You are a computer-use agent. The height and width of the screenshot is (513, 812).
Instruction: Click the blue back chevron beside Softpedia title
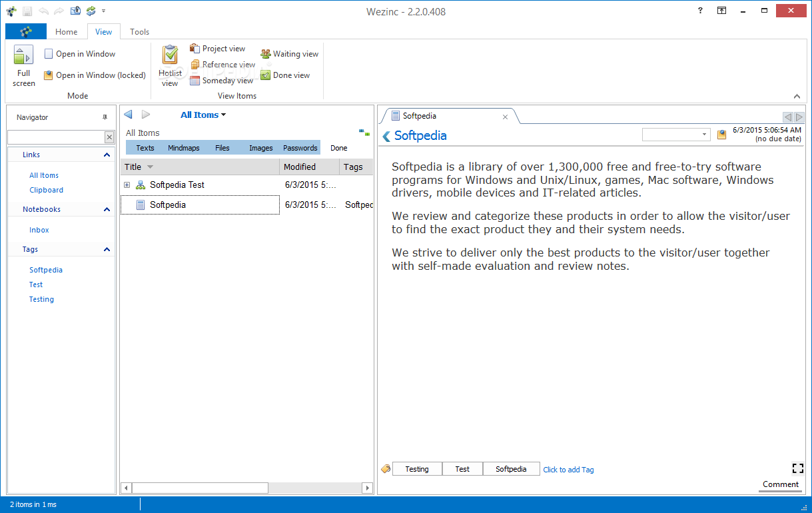click(x=386, y=136)
